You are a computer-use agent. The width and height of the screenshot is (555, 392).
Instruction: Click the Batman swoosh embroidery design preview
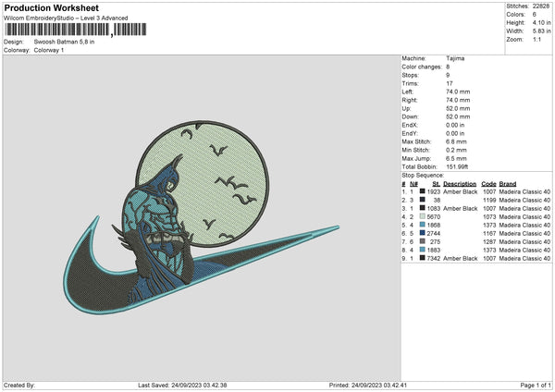(201, 217)
